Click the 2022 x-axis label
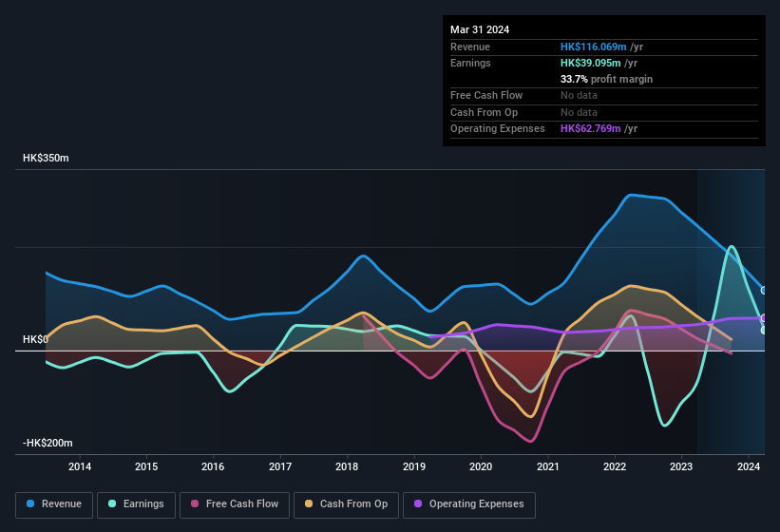This screenshot has width=780, height=532. (x=615, y=466)
